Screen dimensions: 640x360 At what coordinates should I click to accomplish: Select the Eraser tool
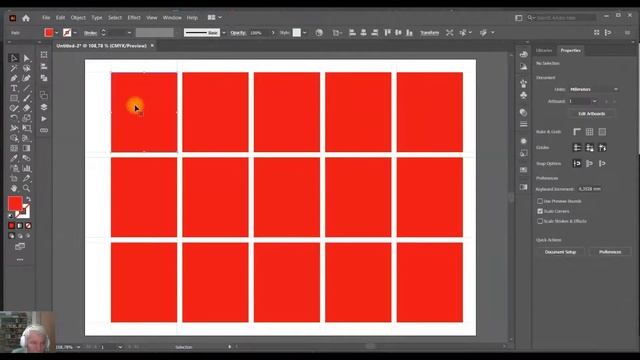[27, 108]
